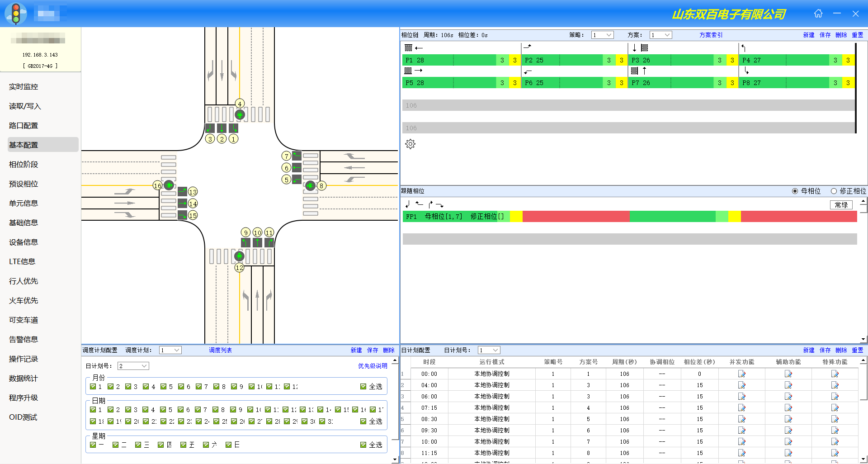Click the traffic light app logo
868x464 pixels.
[16, 14]
